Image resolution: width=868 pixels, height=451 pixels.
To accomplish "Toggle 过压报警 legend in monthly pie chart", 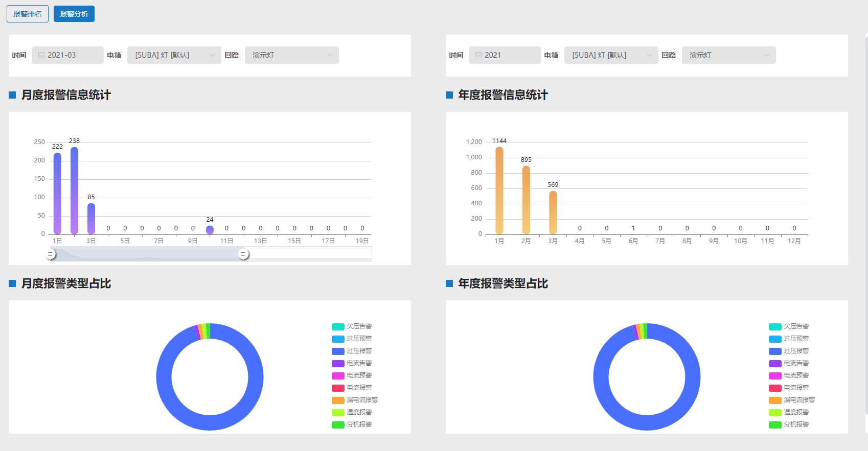I will coord(352,351).
